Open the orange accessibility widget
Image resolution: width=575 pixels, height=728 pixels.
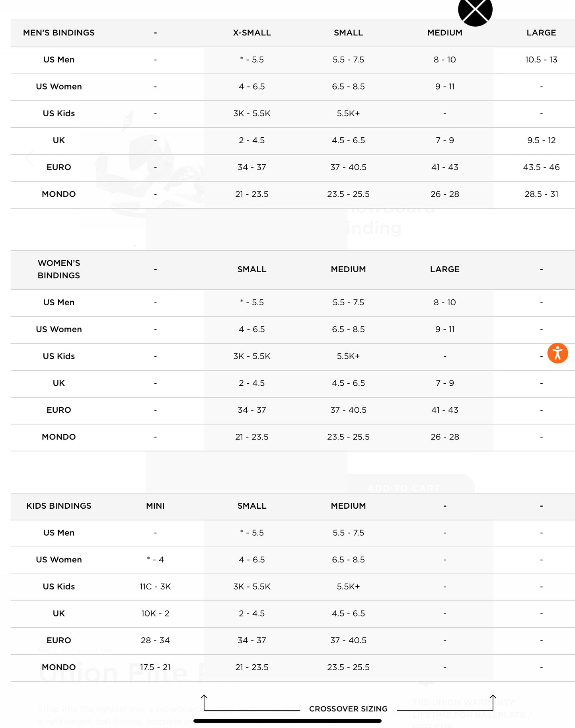[557, 353]
